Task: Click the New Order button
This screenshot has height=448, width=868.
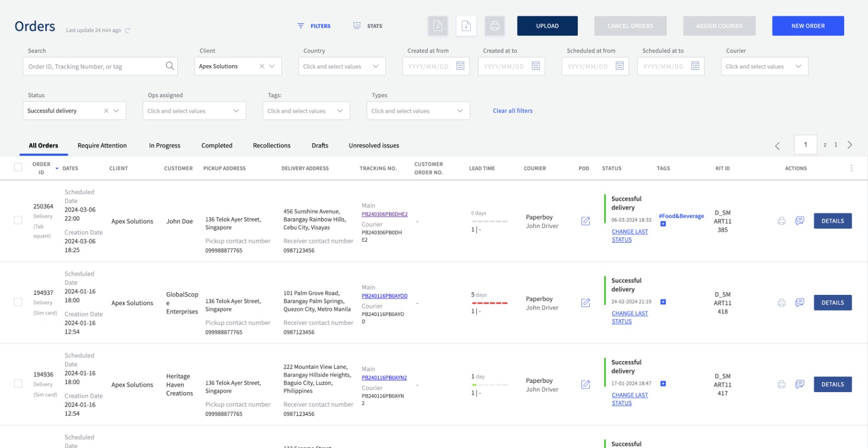Action: click(x=807, y=26)
